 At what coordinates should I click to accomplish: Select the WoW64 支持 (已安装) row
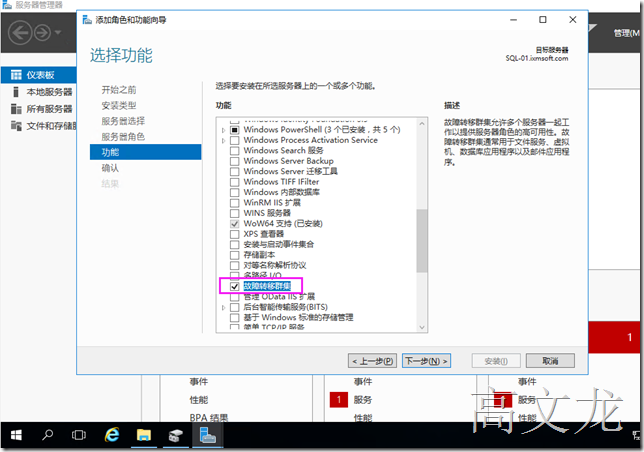click(283, 224)
